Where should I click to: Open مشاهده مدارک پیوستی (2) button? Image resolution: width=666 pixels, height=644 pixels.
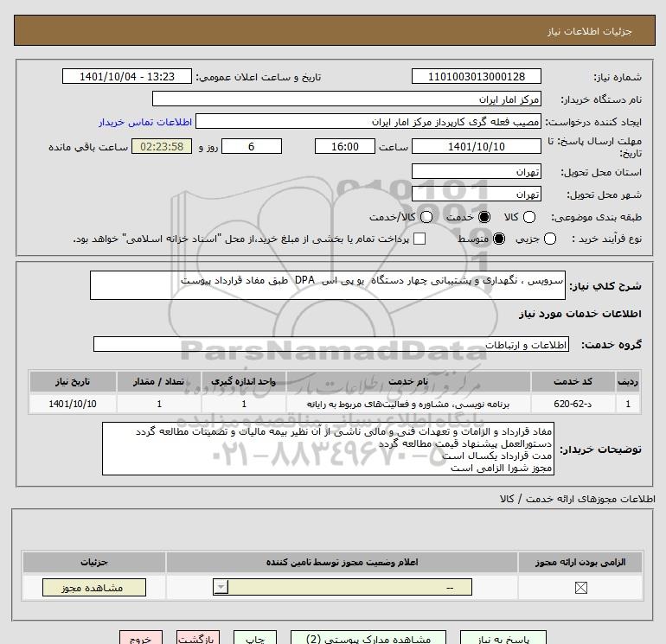pos(368,638)
